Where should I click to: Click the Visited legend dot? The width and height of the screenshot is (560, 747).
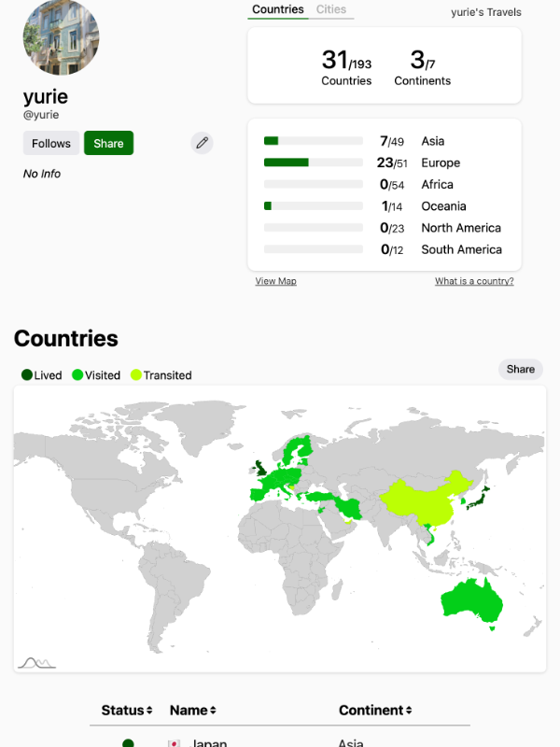point(77,375)
